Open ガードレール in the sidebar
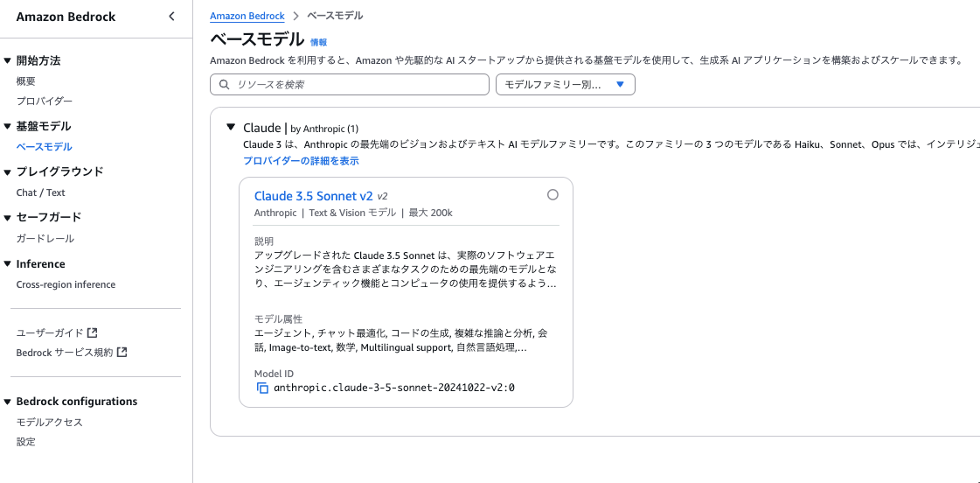This screenshot has height=483, width=980. tap(45, 238)
